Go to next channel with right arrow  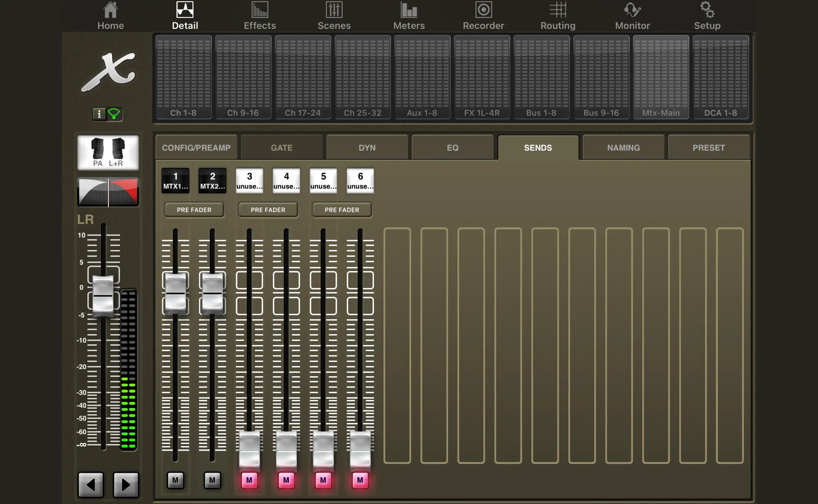tap(126, 485)
